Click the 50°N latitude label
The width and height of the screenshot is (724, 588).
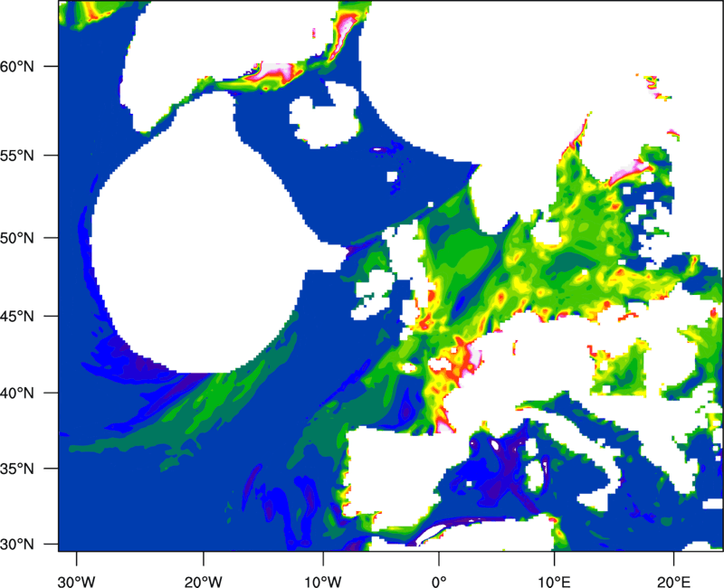point(17,238)
